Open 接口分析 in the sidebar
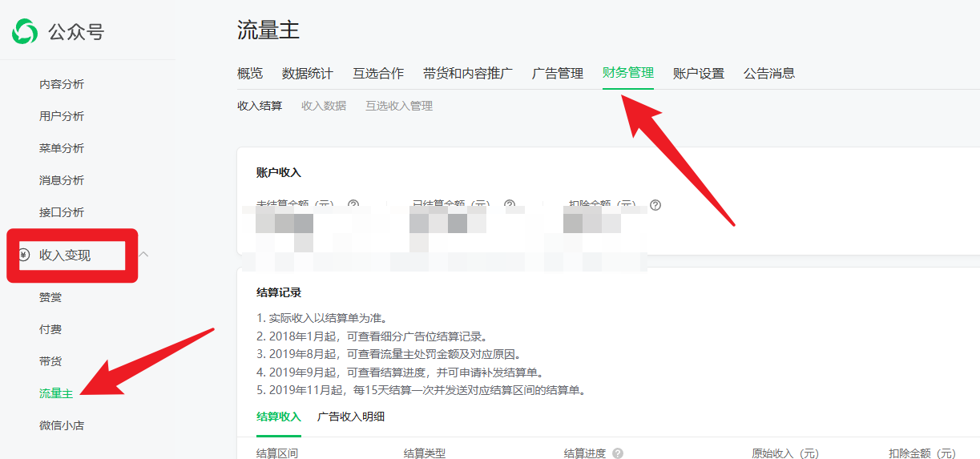The width and height of the screenshot is (980, 459). 62,212
